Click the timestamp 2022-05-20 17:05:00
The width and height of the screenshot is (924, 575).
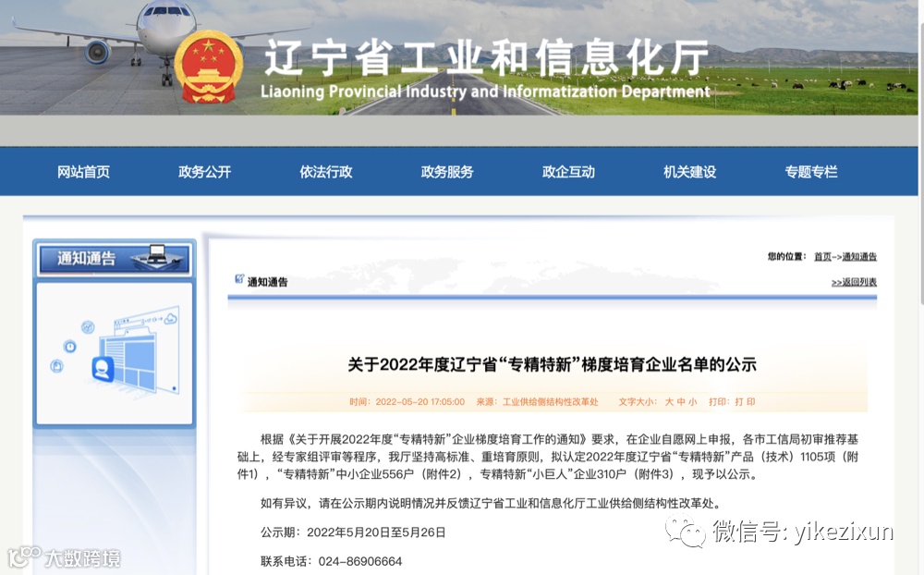420,402
